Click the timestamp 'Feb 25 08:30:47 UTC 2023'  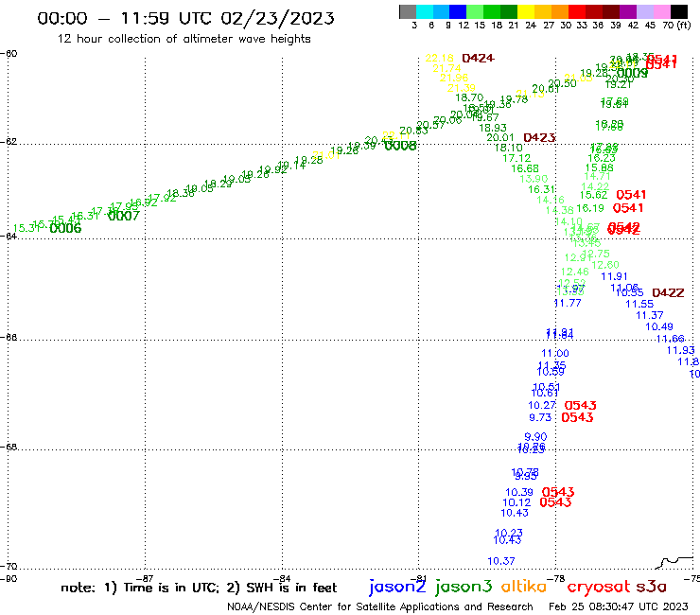tap(619, 606)
